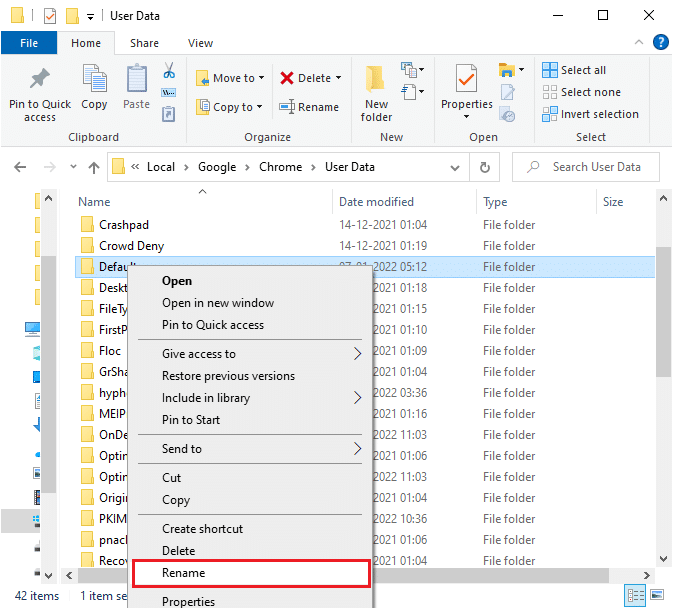Screen dimensions: 673x608
Task: Open the recent locations dropdown arrow
Action: (x=73, y=167)
